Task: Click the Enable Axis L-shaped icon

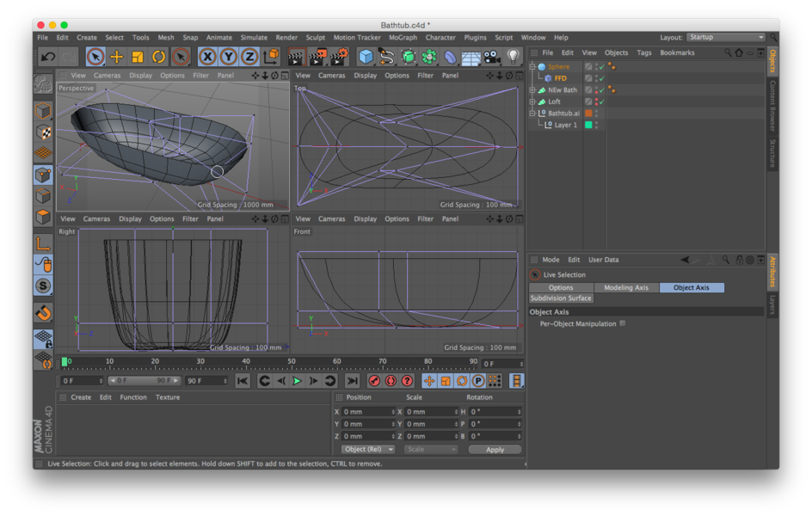Action: pos(44,243)
